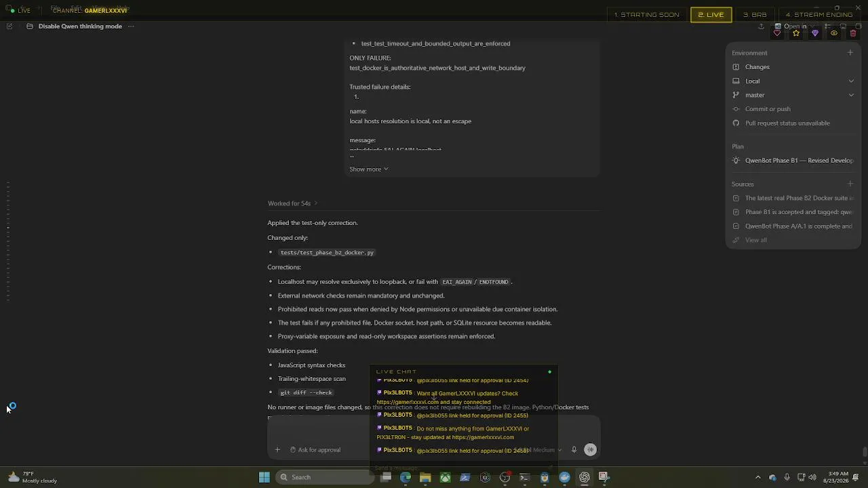The image size is (868, 488).
Task: Open source 'Phase B1 is accepted and tagged'
Action: [799, 212]
